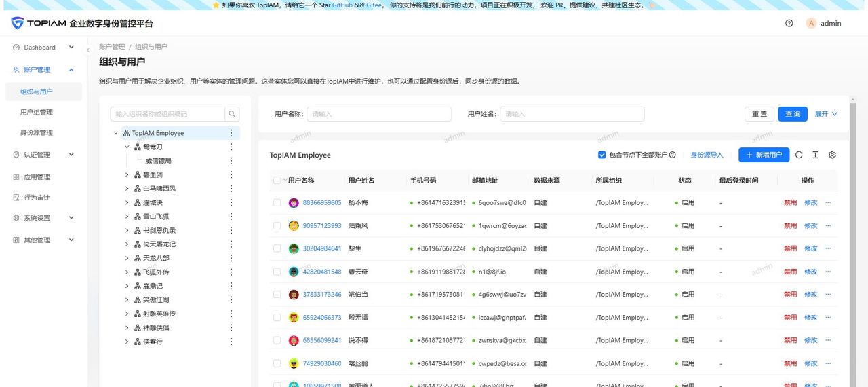868x387 pixels.
Task: Go to 用户组管理 in the sidebar
Action: tap(37, 112)
